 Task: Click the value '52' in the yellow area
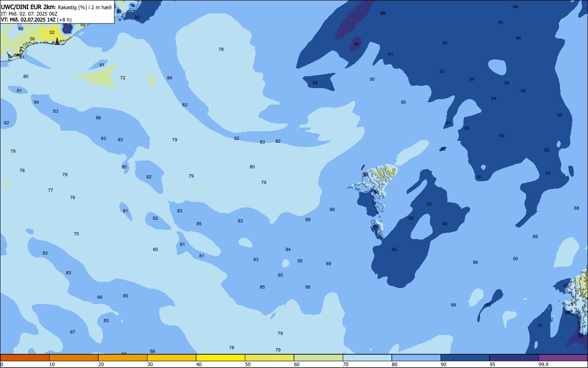[x=52, y=33]
